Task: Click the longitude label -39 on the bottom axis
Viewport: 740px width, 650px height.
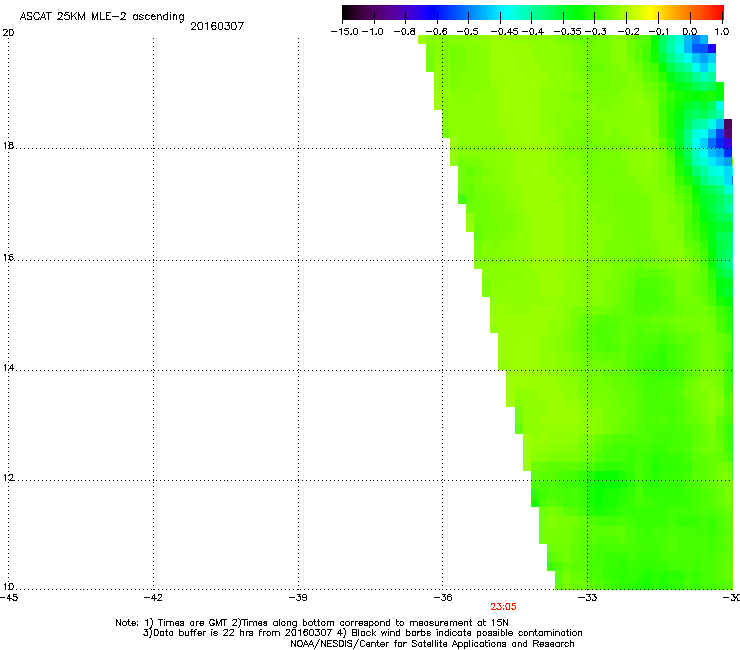Action: [298, 598]
